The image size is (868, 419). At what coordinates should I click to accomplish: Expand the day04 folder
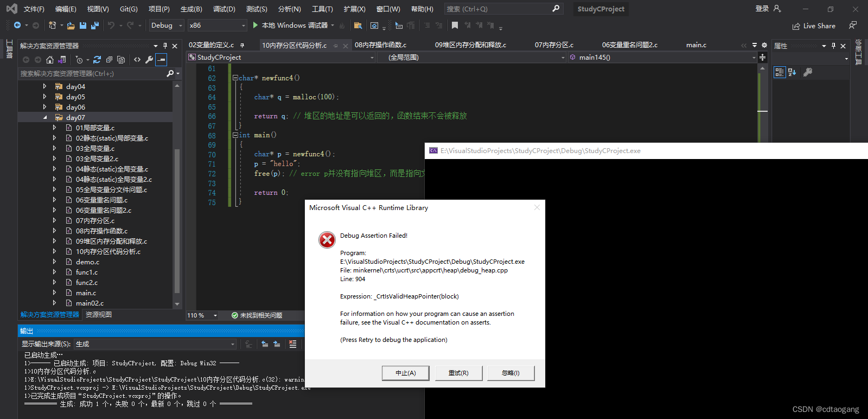point(44,86)
